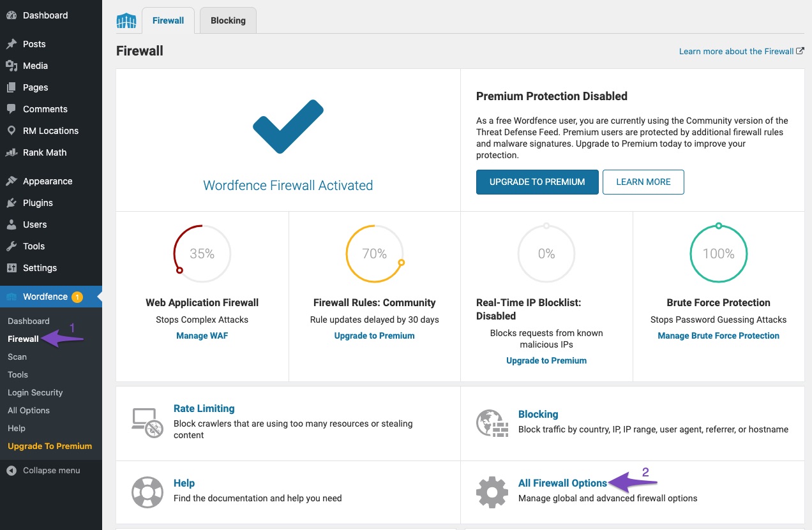Click the Media icon in sidebar
The image size is (812, 530).
[x=11, y=66]
